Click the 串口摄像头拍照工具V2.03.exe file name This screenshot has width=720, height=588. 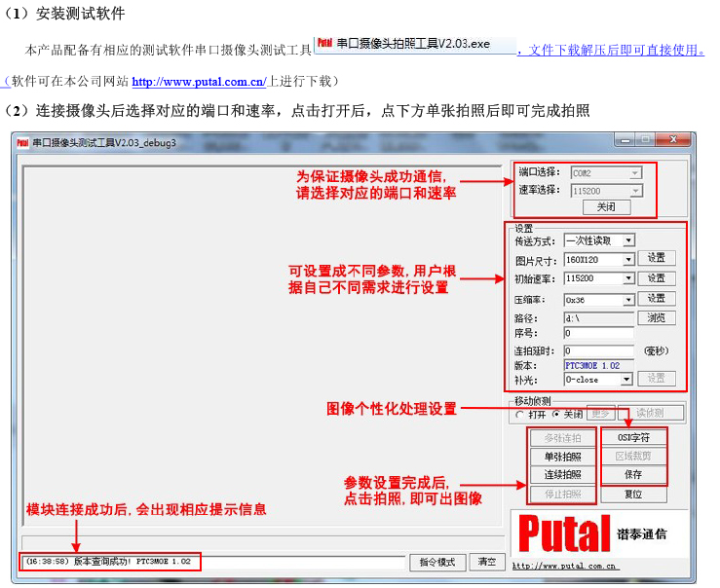[413, 44]
